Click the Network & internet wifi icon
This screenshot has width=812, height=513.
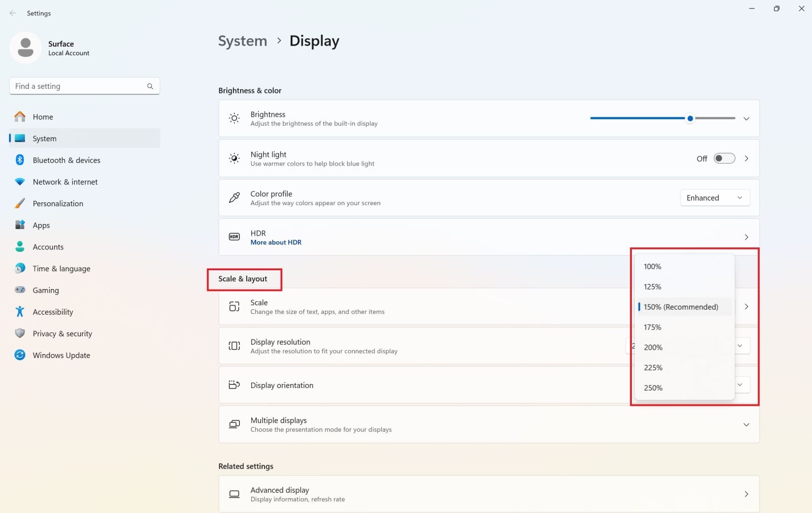pyautogui.click(x=20, y=182)
